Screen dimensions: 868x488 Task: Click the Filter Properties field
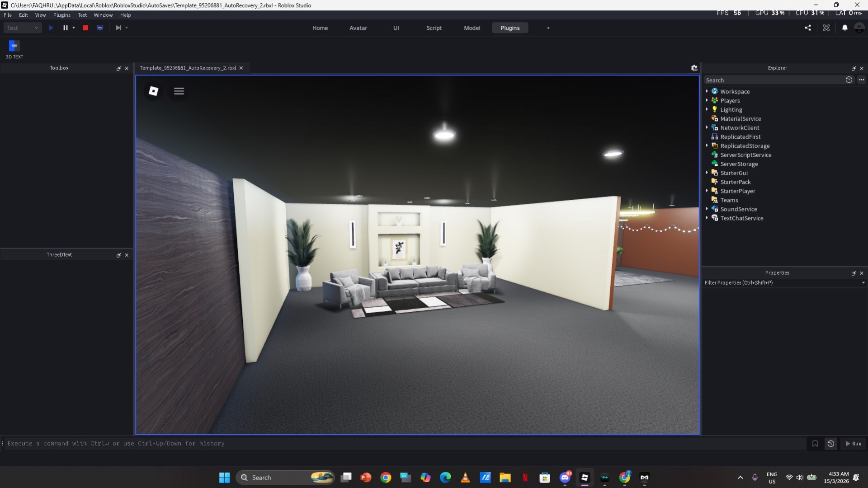pyautogui.click(x=781, y=282)
